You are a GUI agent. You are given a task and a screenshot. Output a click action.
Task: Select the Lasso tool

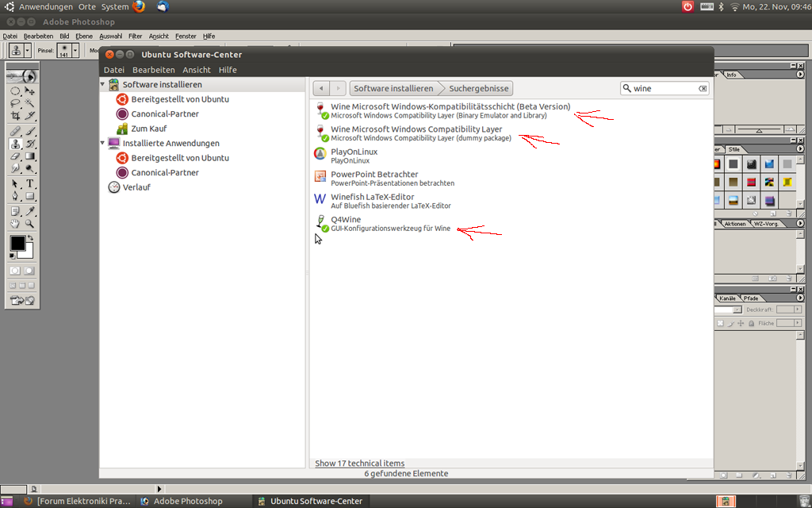(15, 103)
